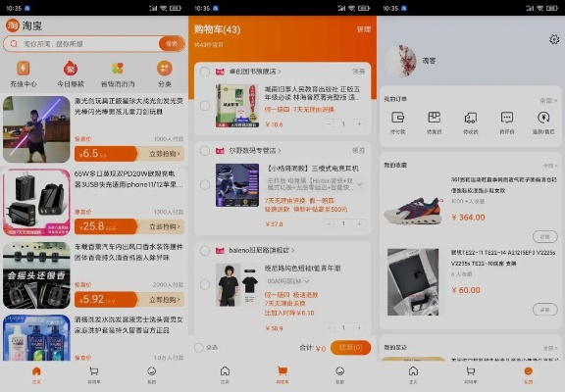Switch to 首页 tab on home screen
Viewport: 565px width, 392px height.
[x=36, y=374]
